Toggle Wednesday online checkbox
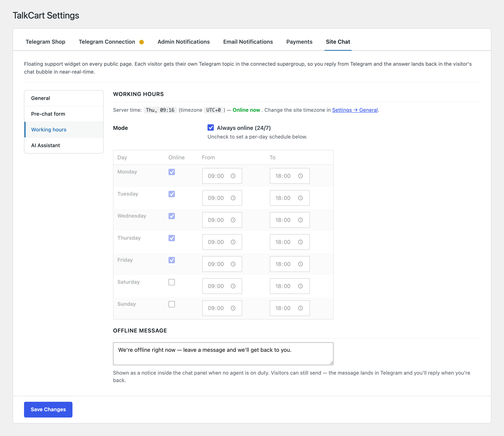504x436 pixels. point(172,216)
